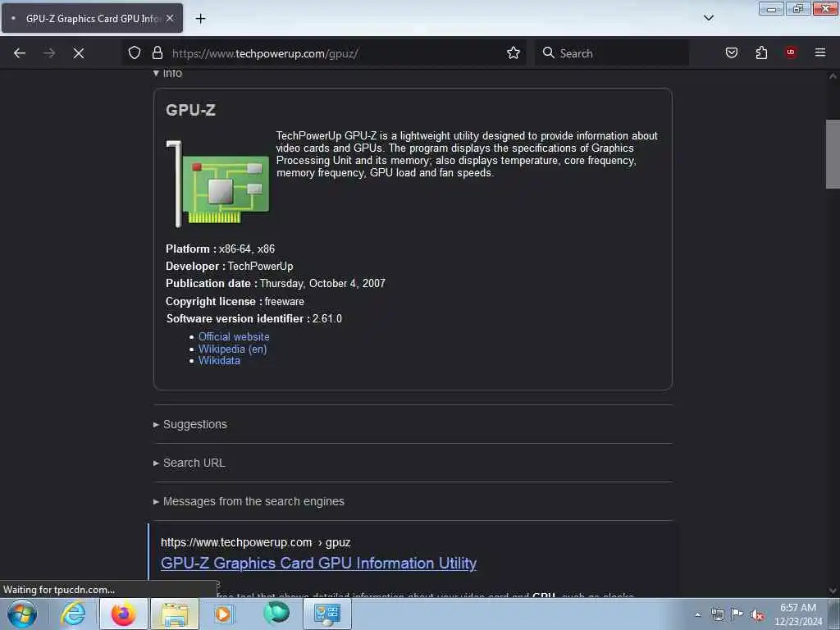840x630 pixels.
Task: Open the Action Center flag icon
Action: (737, 614)
